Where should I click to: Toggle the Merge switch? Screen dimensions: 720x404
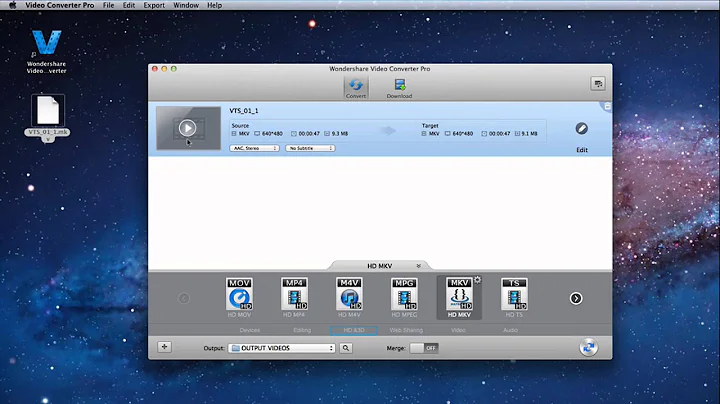424,348
